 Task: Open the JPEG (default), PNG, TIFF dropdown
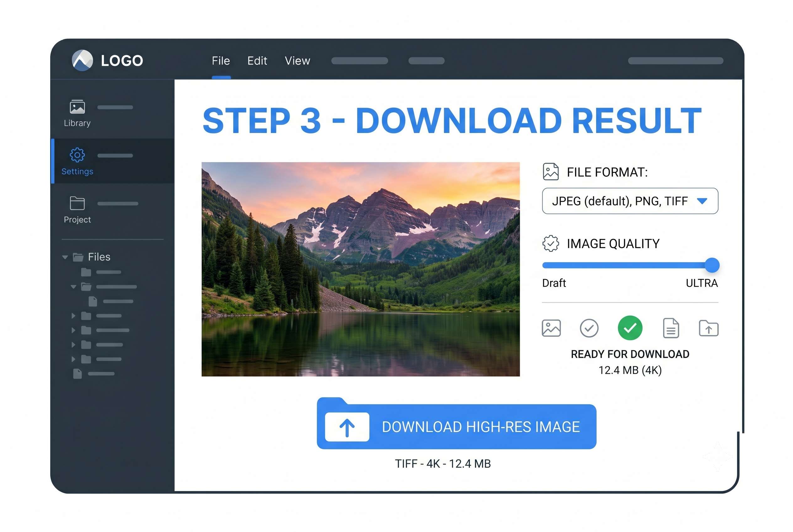(630, 201)
